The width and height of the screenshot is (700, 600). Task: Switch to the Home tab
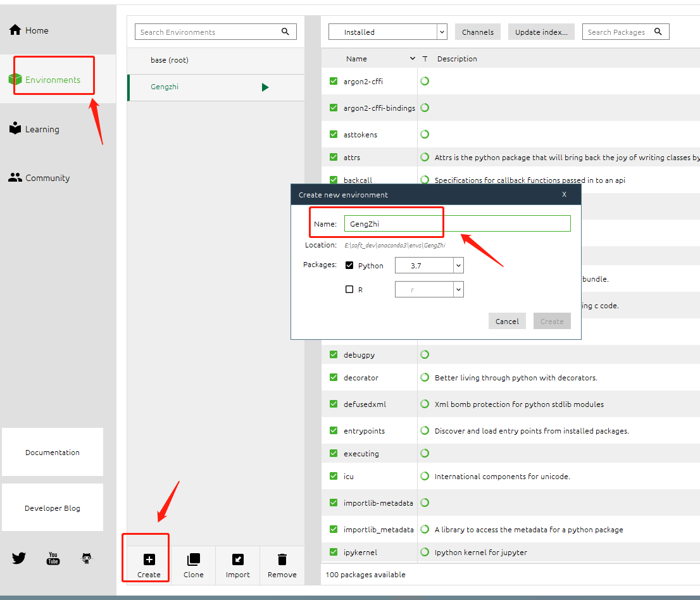29,30
